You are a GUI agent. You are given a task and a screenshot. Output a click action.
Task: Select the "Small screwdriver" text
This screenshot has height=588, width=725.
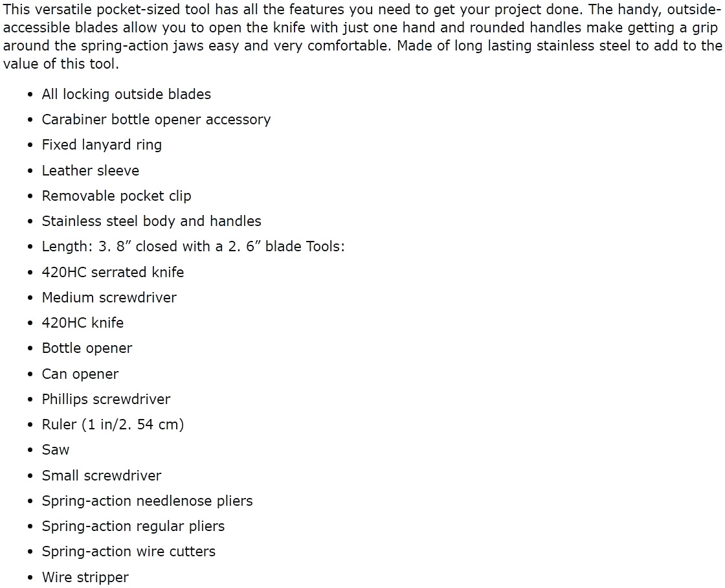click(x=102, y=476)
